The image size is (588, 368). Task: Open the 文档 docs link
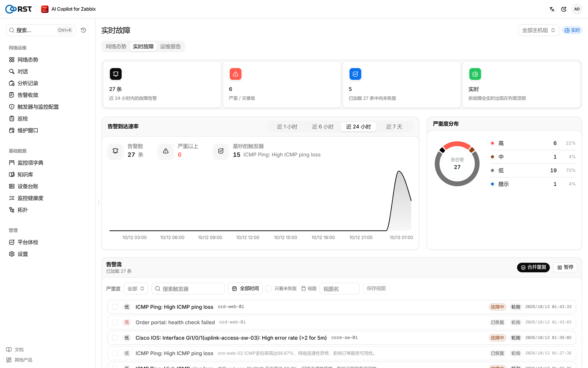pyautogui.click(x=15, y=350)
